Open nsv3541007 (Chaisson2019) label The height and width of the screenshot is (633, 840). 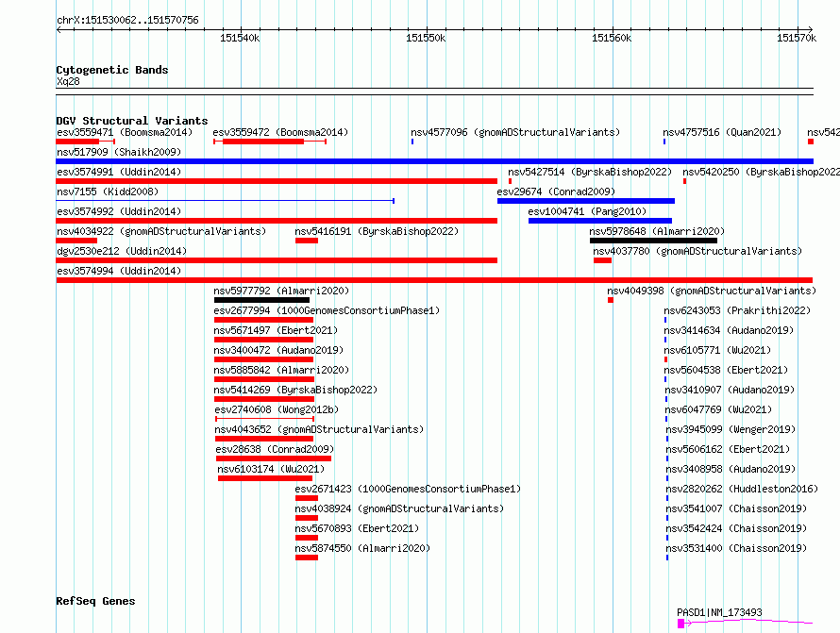click(x=736, y=508)
